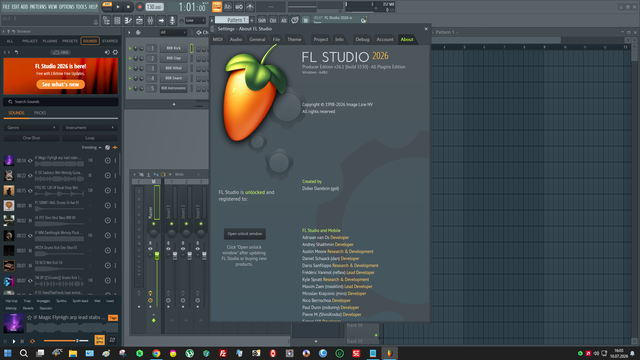This screenshot has height=360, width=640.
Task: Open the Trending sort dropdown
Action: [x=91, y=147]
